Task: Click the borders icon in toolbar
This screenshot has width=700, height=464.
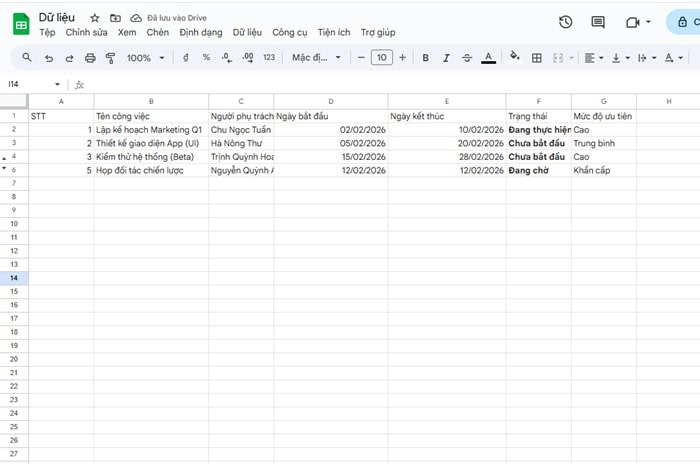Action: [536, 58]
